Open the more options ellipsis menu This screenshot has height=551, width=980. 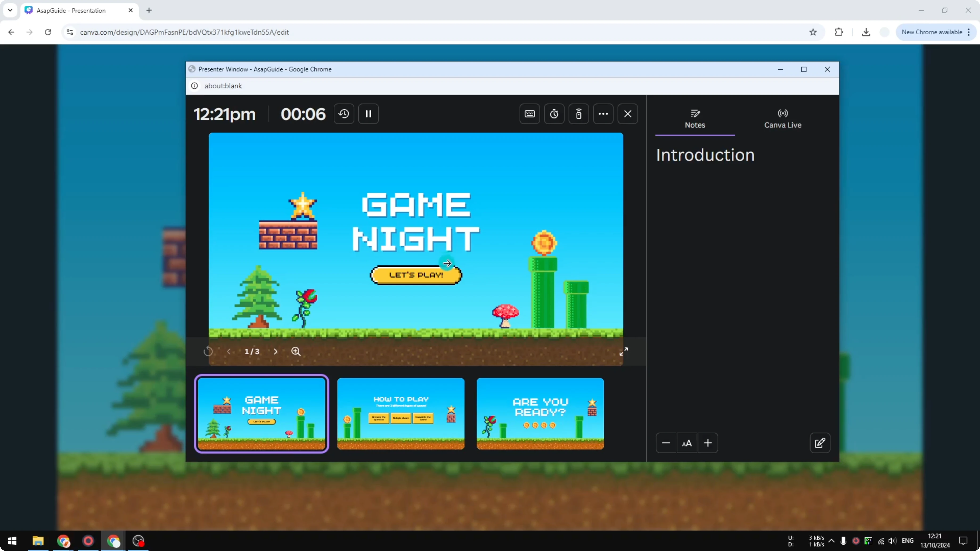[603, 114]
